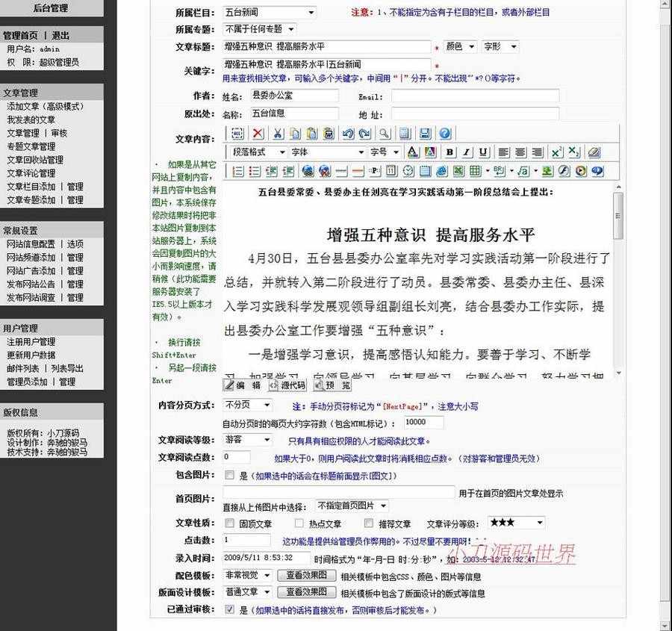Open 添加文章（高级模式） in sidebar

click(x=45, y=106)
